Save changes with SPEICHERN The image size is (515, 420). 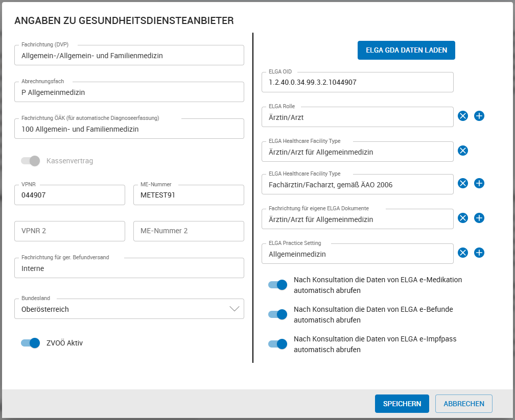click(402, 403)
